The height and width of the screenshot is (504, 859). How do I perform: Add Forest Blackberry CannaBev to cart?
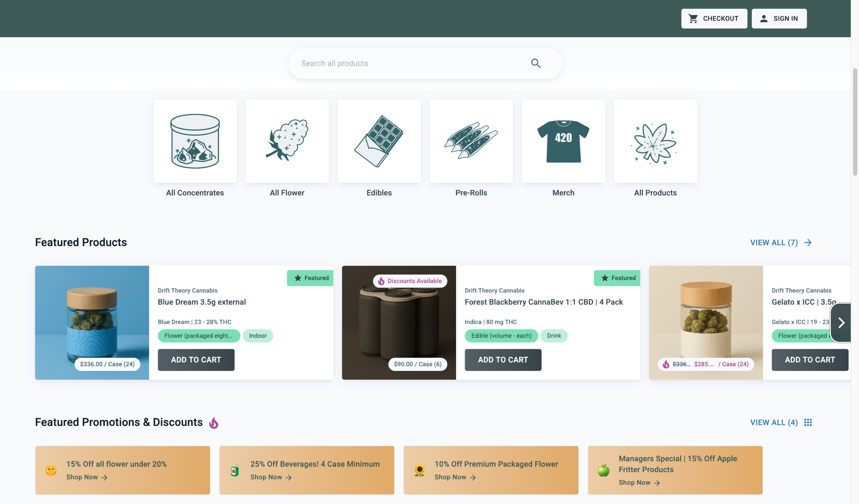503,360
